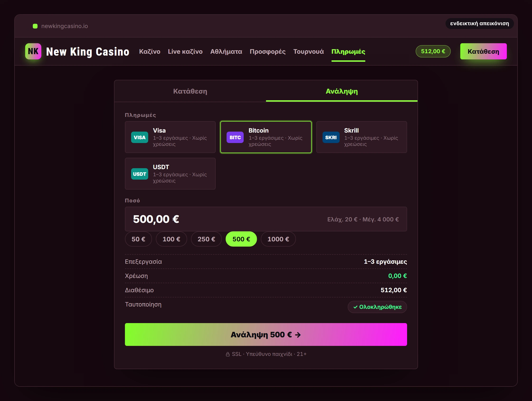
Task: Click the Ολοκληρώθηκε verification badge
Action: (x=377, y=307)
